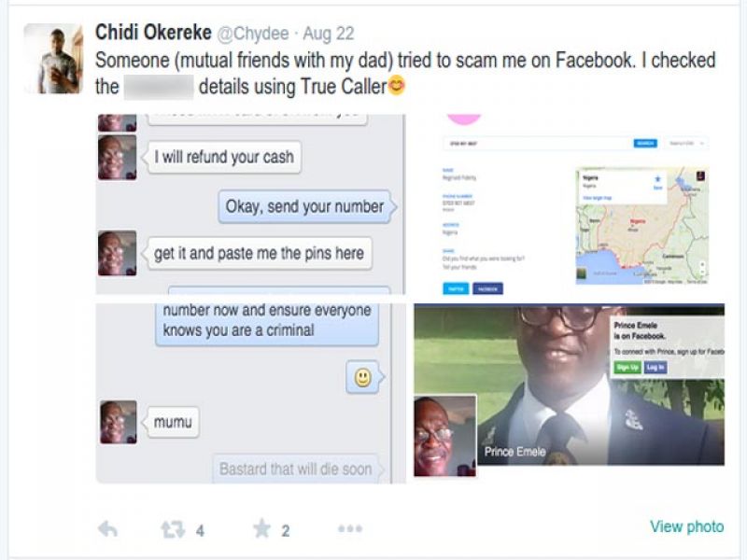This screenshot has width=747, height=560.
Task: Open the True Caller map screenshot
Action: point(569,204)
